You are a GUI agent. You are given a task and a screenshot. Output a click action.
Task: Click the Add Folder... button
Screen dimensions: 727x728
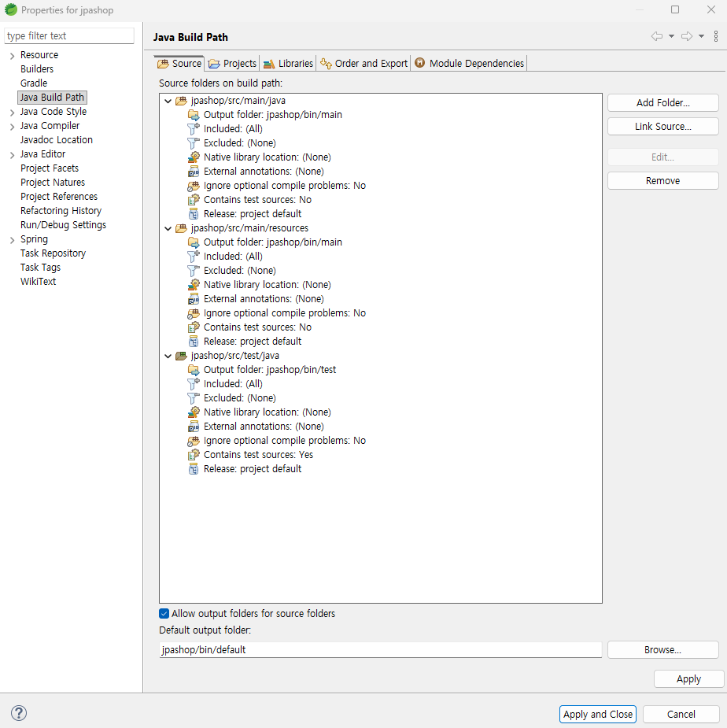pos(663,102)
